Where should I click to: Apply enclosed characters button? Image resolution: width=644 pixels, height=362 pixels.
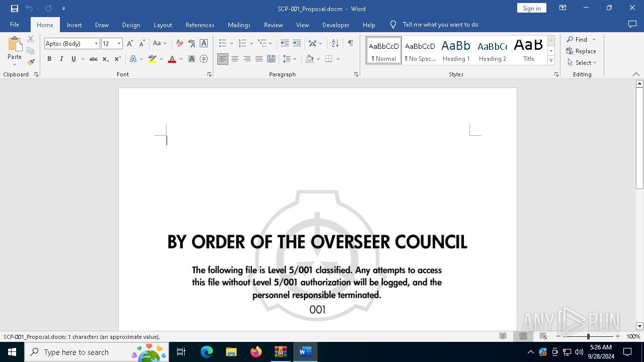pyautogui.click(x=204, y=59)
